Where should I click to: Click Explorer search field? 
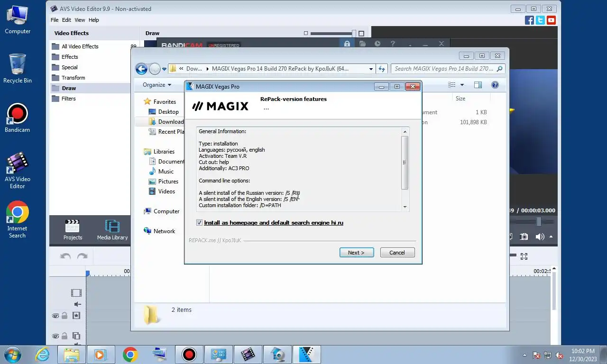pyautogui.click(x=448, y=69)
